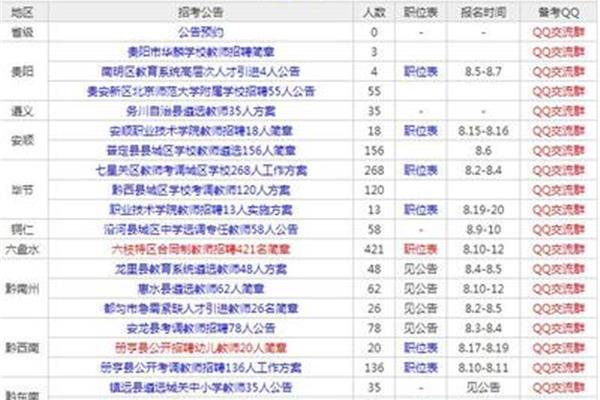The height and width of the screenshot is (400, 600).
Task: Select the 毕节 region cell
Action: (22, 190)
